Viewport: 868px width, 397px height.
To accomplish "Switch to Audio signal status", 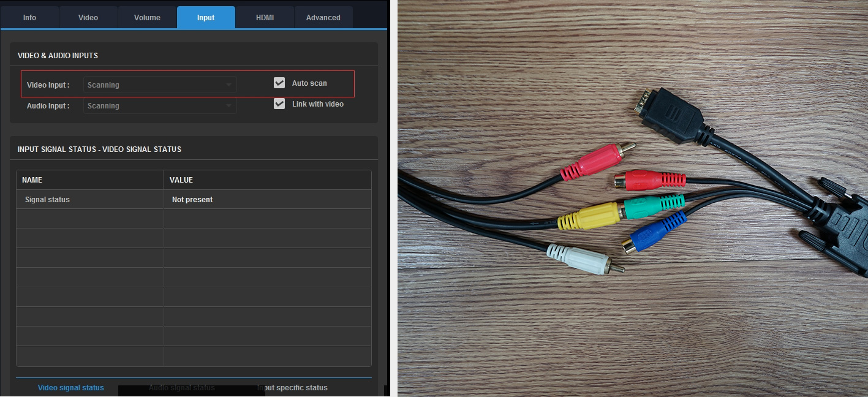I will pyautogui.click(x=181, y=387).
